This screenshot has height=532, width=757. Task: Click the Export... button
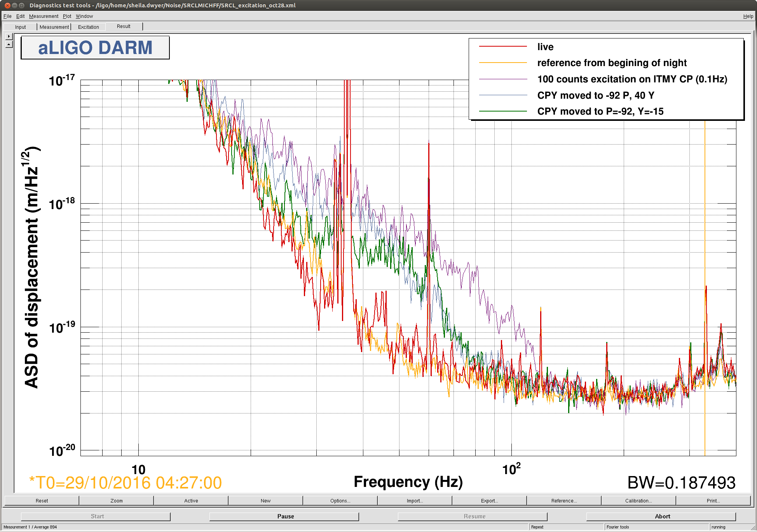489,501
